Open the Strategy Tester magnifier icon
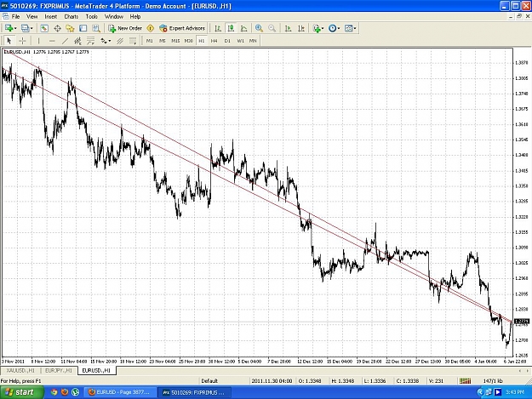532x399 pixels. pyautogui.click(x=96, y=28)
